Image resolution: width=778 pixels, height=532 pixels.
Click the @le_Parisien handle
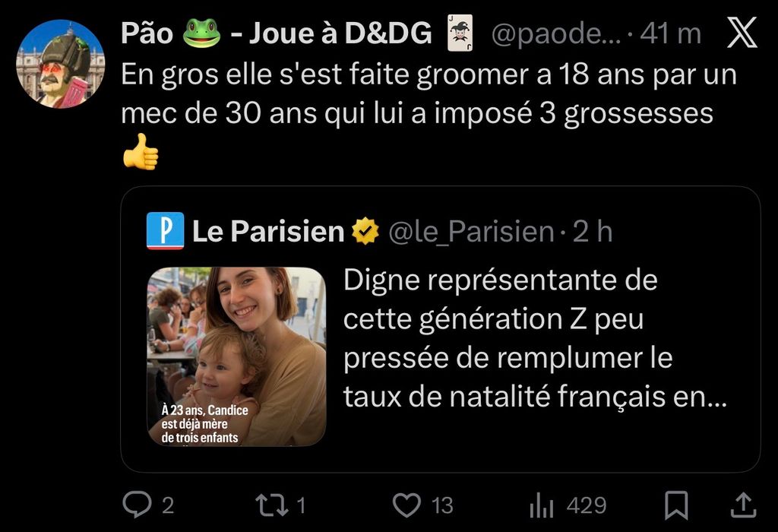click(x=471, y=232)
